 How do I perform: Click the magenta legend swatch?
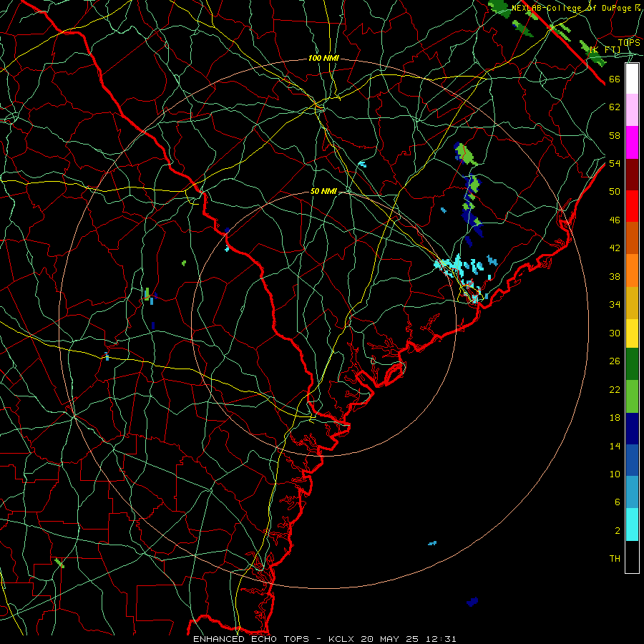tap(632, 142)
